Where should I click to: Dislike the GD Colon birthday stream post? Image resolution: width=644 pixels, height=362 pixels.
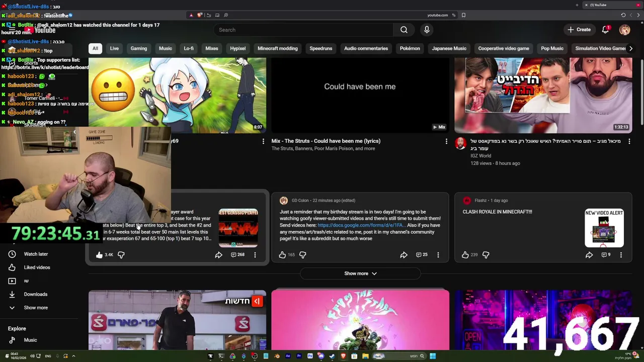pyautogui.click(x=302, y=255)
